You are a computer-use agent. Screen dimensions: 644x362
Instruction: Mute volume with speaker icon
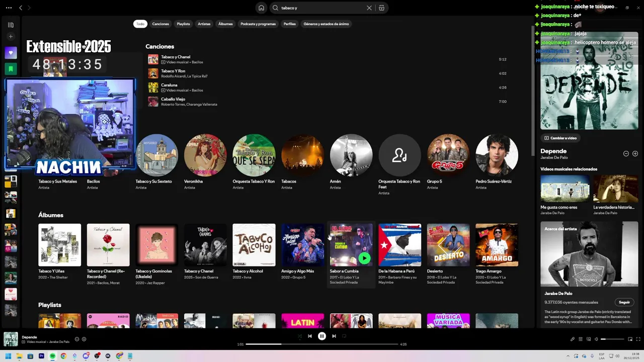click(597, 339)
